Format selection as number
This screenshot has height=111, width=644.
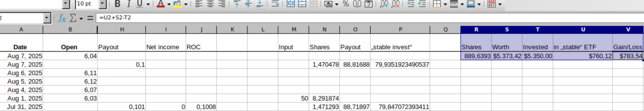point(357,4)
